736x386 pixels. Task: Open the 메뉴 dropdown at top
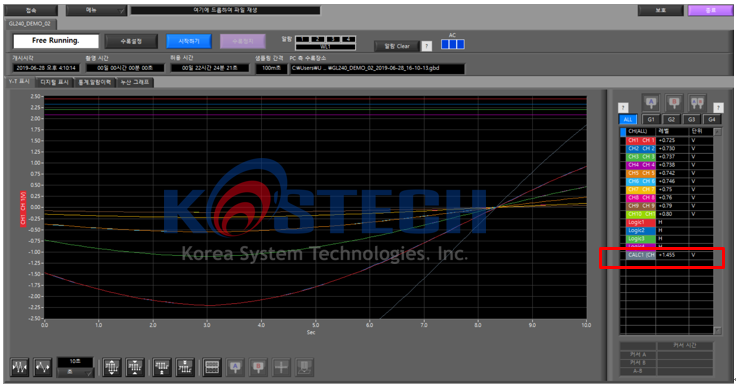click(96, 10)
